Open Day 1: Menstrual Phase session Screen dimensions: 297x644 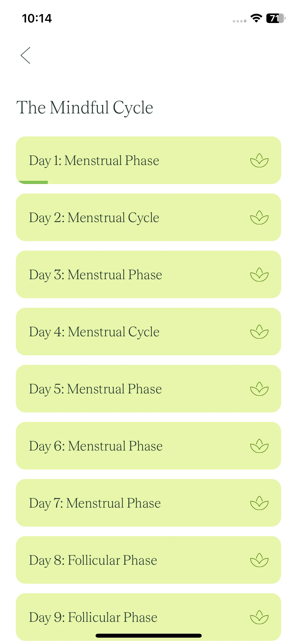(x=148, y=160)
